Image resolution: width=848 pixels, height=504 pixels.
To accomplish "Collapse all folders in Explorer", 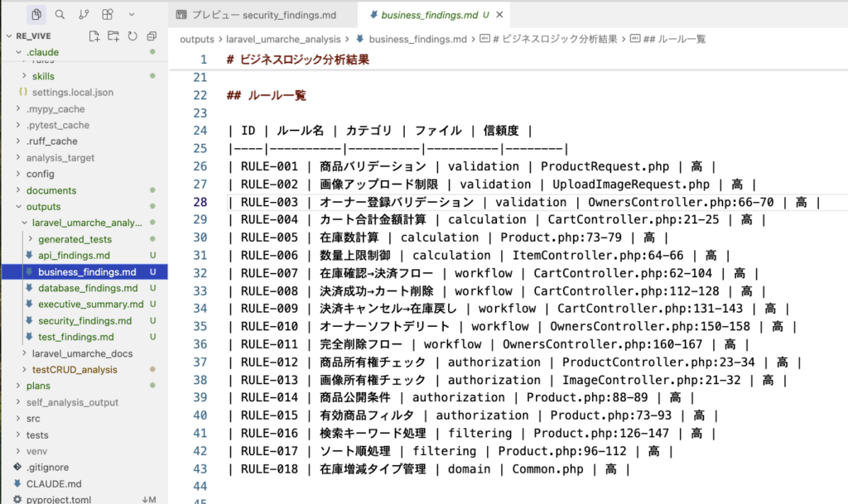I will pos(152,36).
